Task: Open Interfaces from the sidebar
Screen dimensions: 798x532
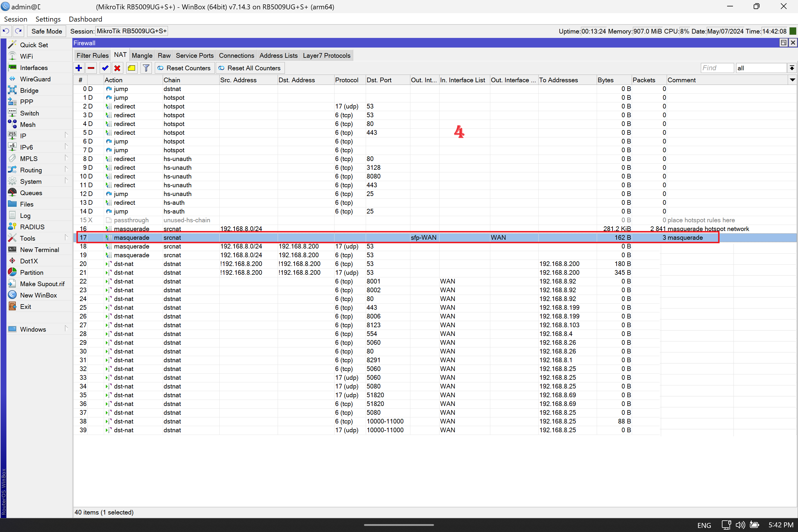Action: [34, 67]
